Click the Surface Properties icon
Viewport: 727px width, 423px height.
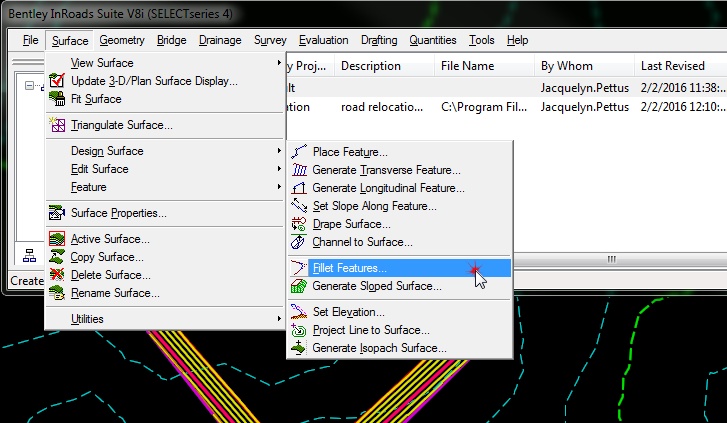click(57, 213)
